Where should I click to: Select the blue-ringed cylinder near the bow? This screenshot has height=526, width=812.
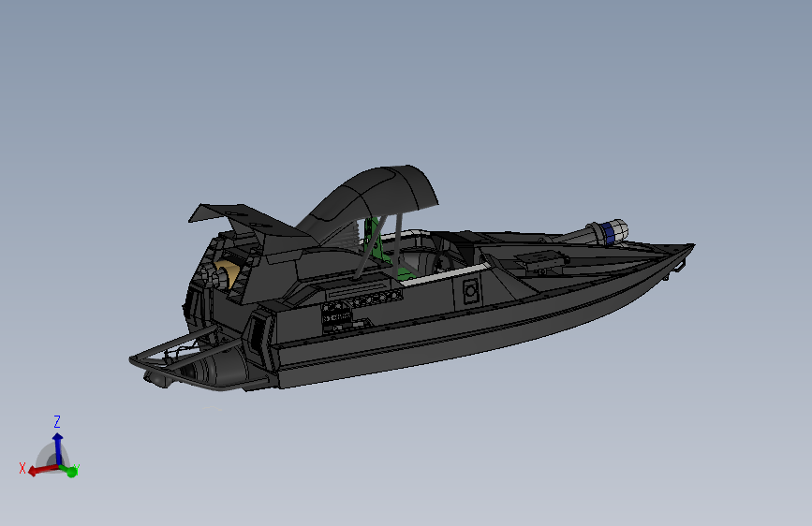click(610, 232)
